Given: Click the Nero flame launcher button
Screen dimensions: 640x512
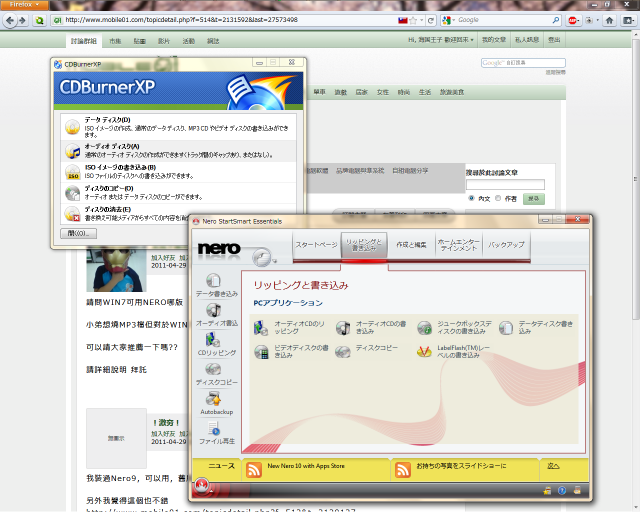Looking at the screenshot, I should [201, 485].
